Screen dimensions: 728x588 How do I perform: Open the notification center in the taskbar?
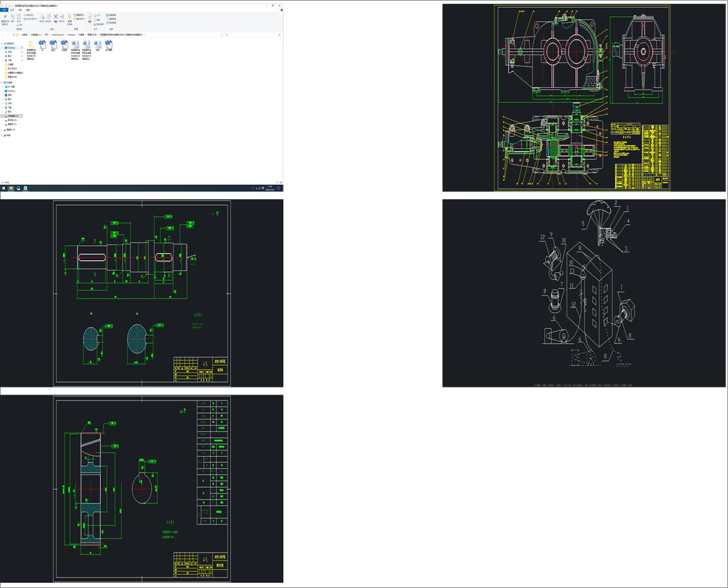(279, 188)
